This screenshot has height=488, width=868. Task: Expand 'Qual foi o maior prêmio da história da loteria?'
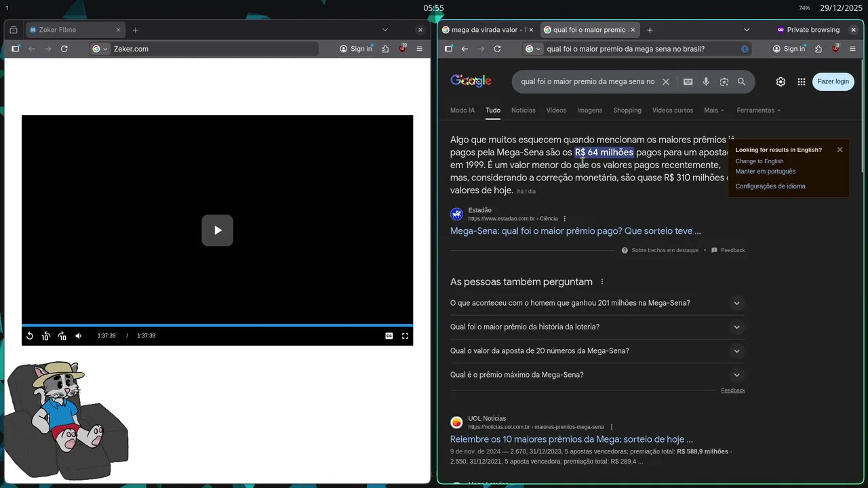click(x=597, y=327)
